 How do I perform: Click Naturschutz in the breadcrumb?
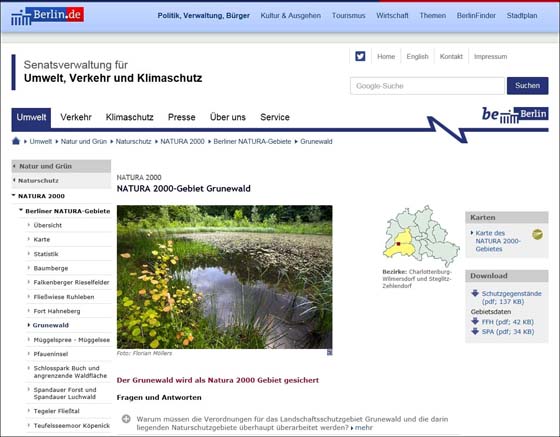tap(134, 141)
